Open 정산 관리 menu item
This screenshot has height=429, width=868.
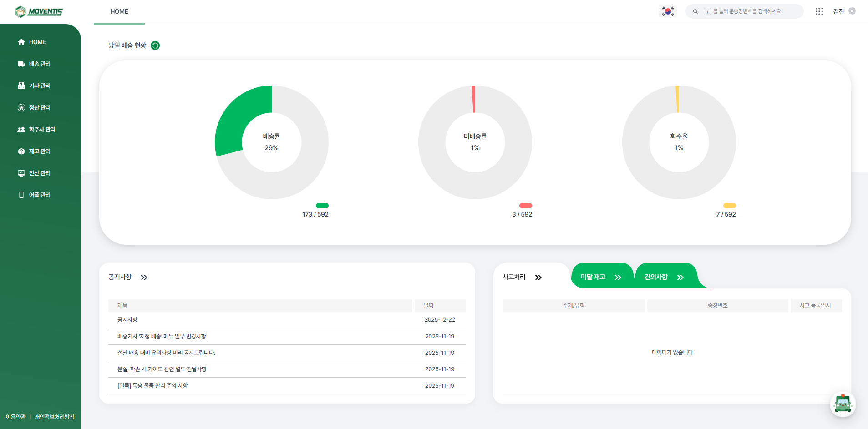tap(40, 107)
